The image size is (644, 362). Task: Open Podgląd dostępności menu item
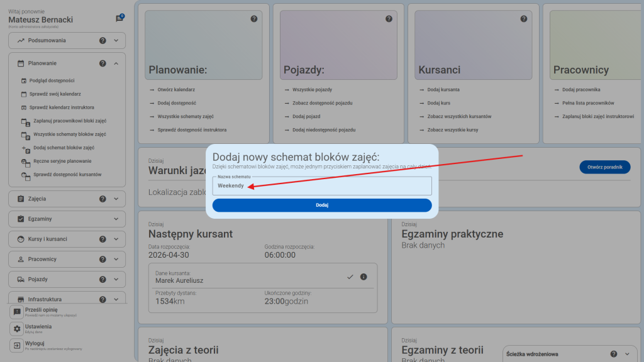tap(53, 80)
